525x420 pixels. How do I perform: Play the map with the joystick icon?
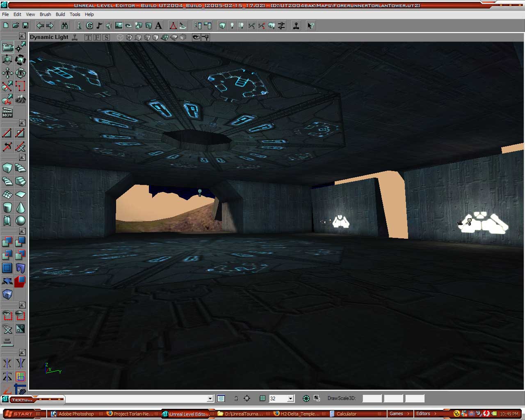pos(296,25)
